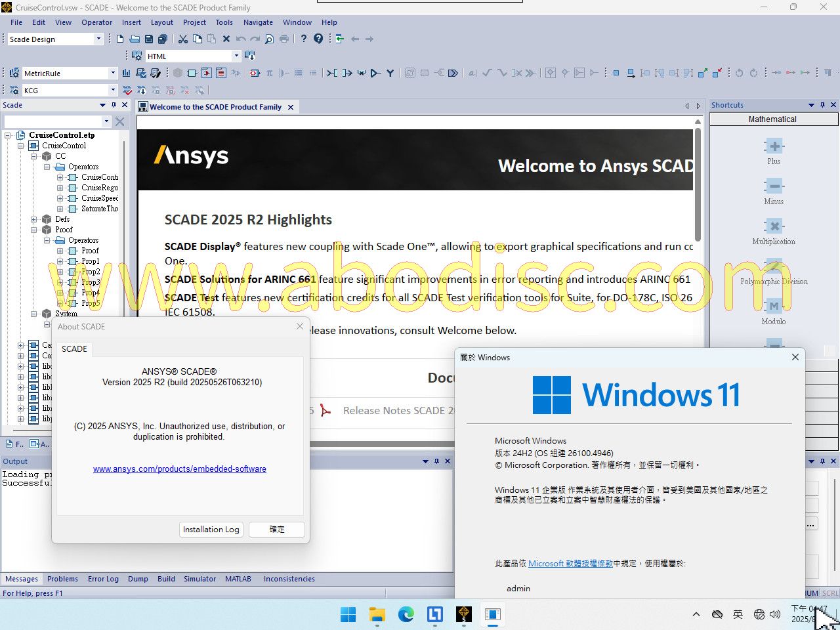This screenshot has height=630, width=840.
Task: Open the Navigate menu
Action: [258, 22]
